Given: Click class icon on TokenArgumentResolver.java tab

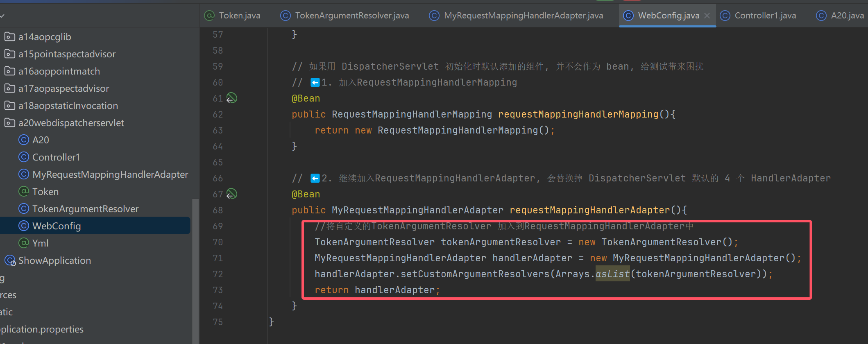Looking at the screenshot, I should click(x=286, y=16).
